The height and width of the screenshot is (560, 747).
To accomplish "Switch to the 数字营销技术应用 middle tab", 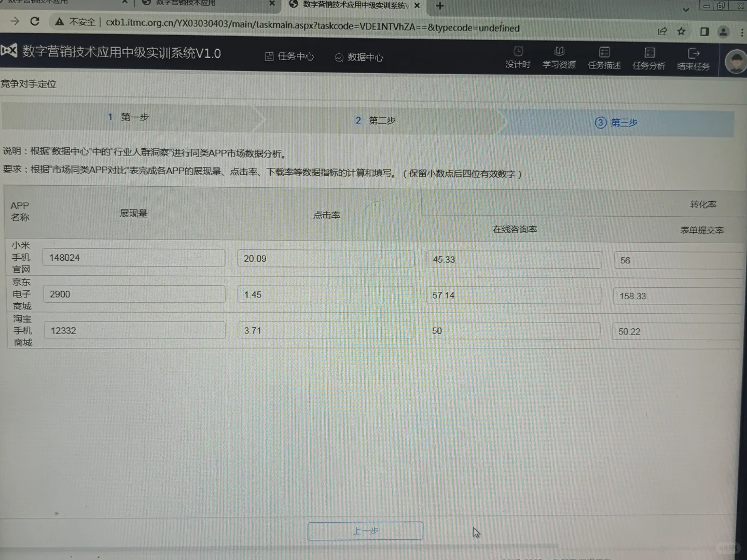I will click(208, 3).
